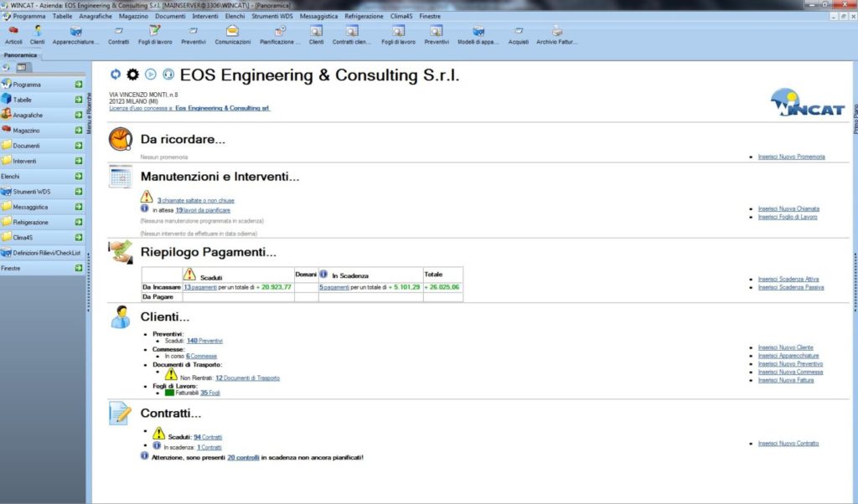Open the 5 pagamenti in scadenza link

tap(334, 287)
